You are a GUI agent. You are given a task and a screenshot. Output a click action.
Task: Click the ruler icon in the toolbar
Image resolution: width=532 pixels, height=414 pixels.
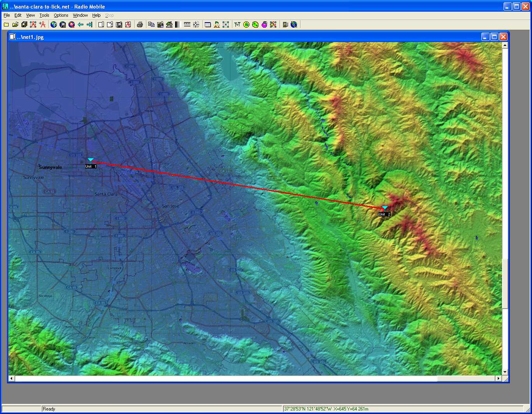pos(187,25)
